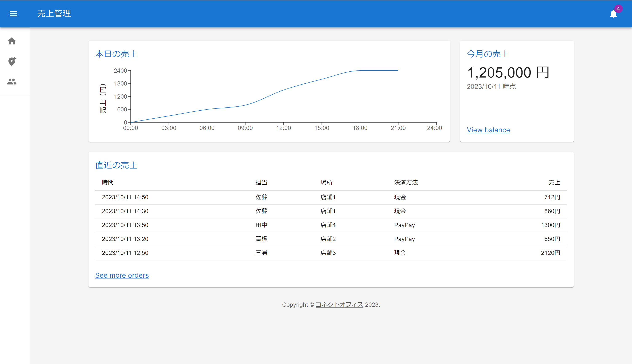Open the people icon in sidebar

click(12, 82)
